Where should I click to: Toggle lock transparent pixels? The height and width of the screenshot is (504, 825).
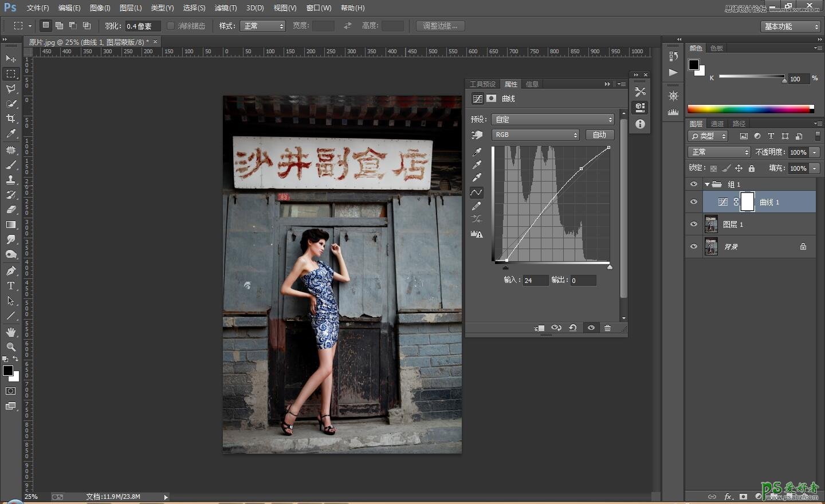click(x=713, y=168)
